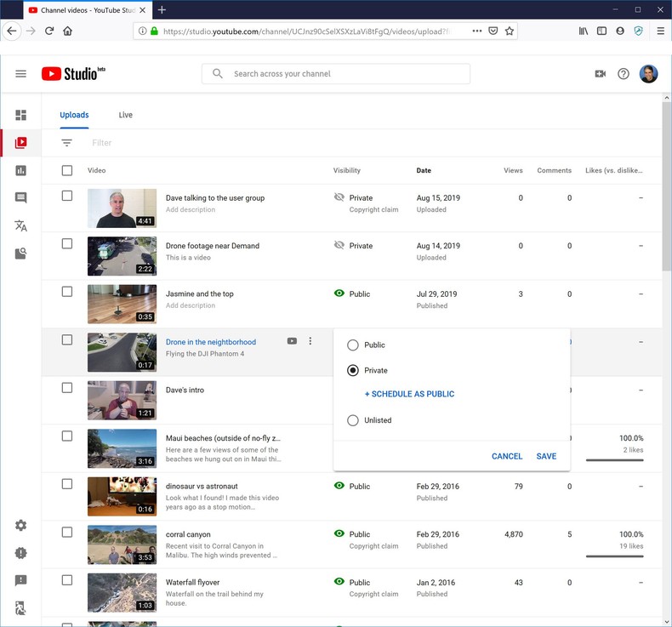The height and width of the screenshot is (627, 672).
Task: Click the Create video camera icon
Action: pos(600,74)
